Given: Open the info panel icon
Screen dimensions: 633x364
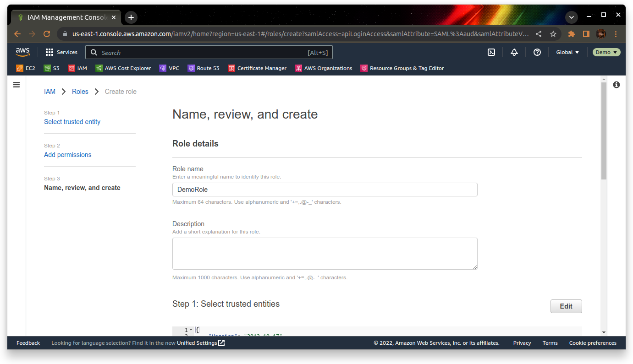Looking at the screenshot, I should tap(616, 85).
